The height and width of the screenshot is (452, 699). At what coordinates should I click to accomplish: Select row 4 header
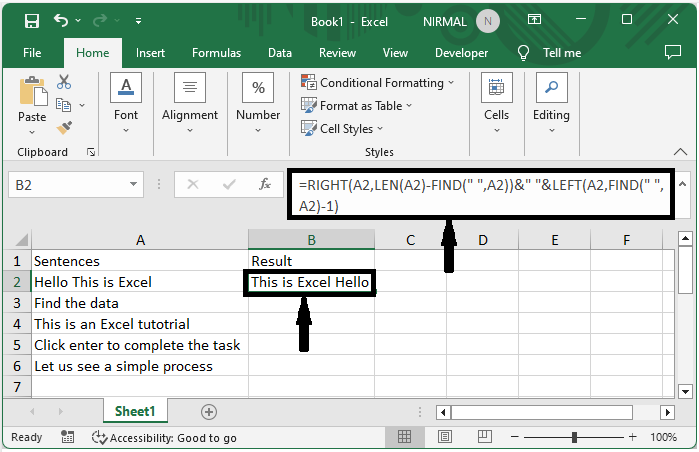coord(17,324)
